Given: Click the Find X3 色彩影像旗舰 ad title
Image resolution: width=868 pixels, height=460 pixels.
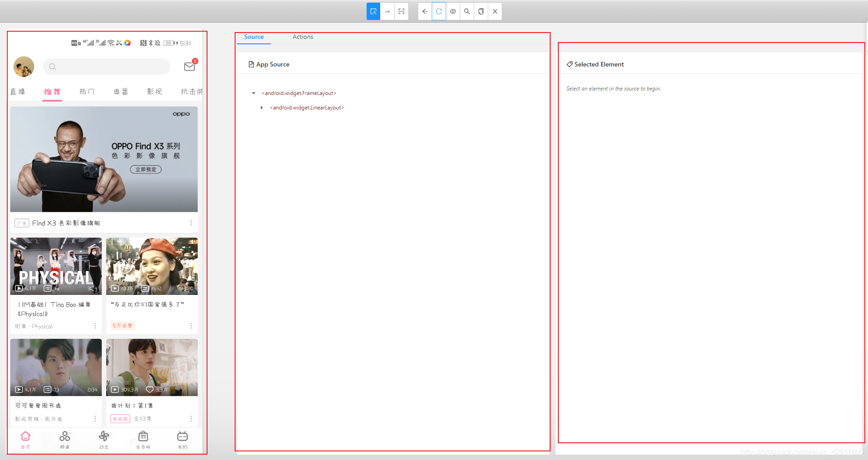Looking at the screenshot, I should [66, 223].
